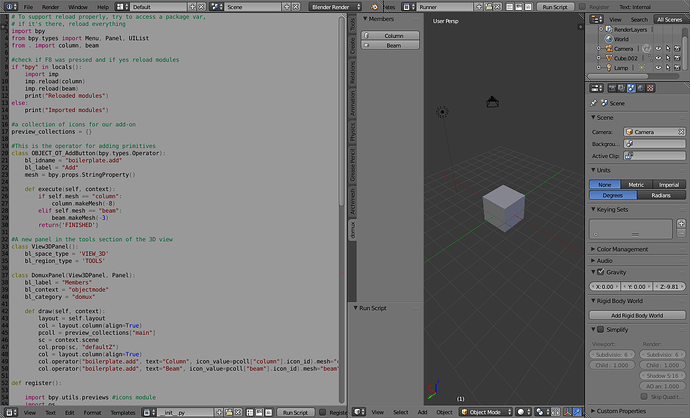
Task: Click the Blender logo icon in the header
Action: (374, 7)
